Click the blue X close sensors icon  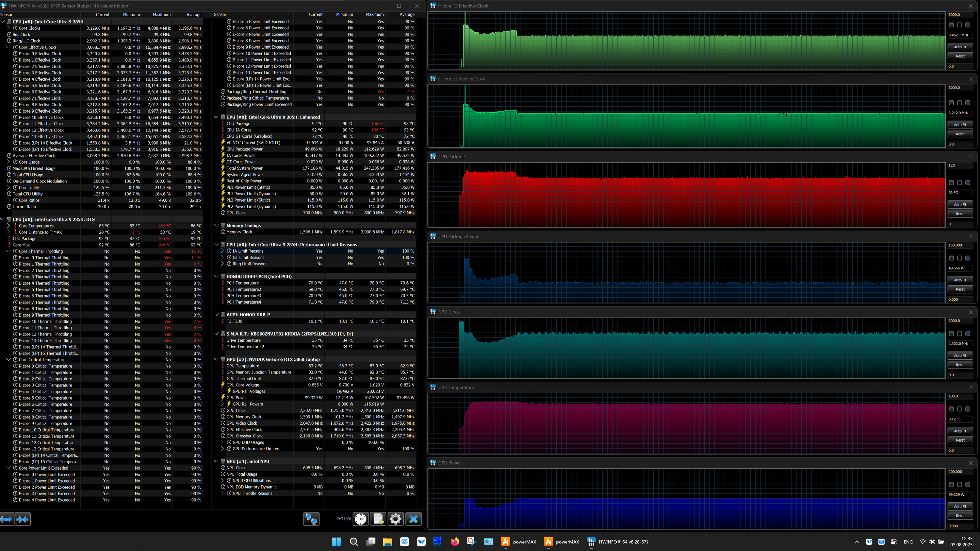[414, 519]
